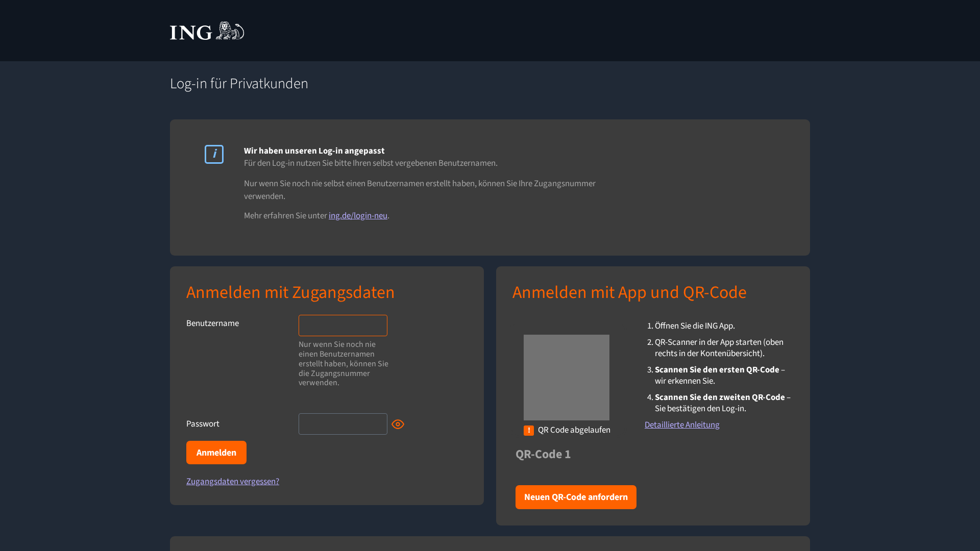Viewport: 980px width, 551px height.
Task: Click step Scannen Sie den ersten QR-Code
Action: (717, 370)
